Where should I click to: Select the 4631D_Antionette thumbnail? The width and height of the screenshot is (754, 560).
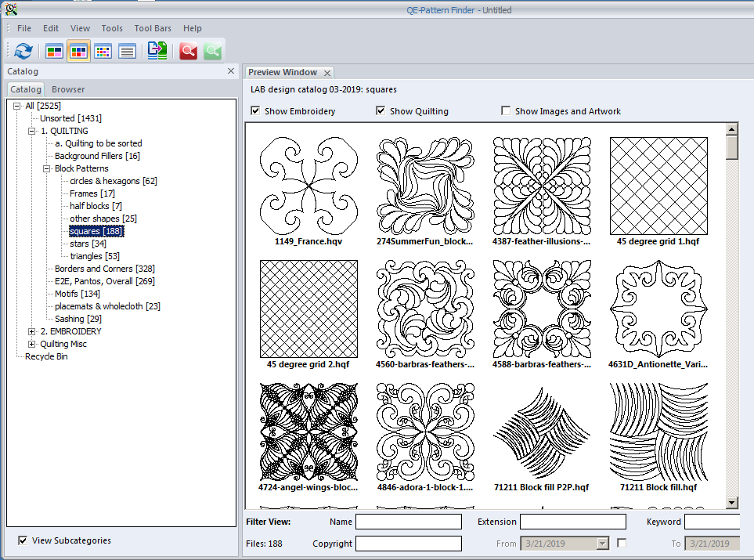[658, 309]
